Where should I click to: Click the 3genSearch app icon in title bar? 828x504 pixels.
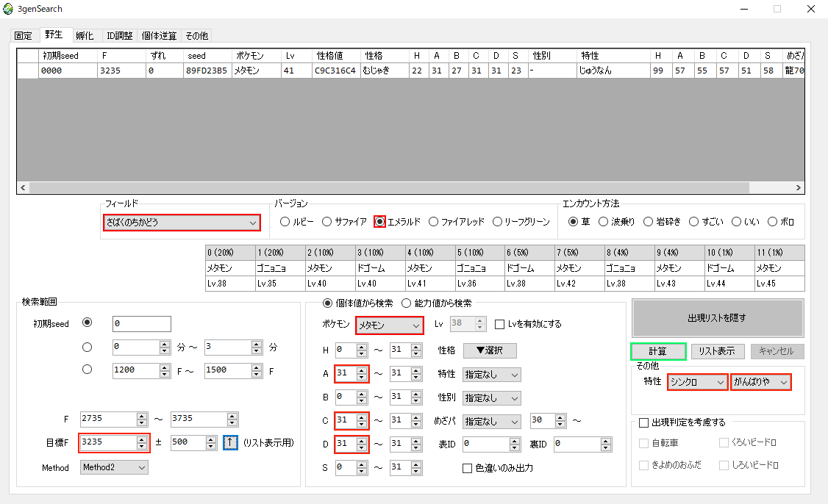8,8
